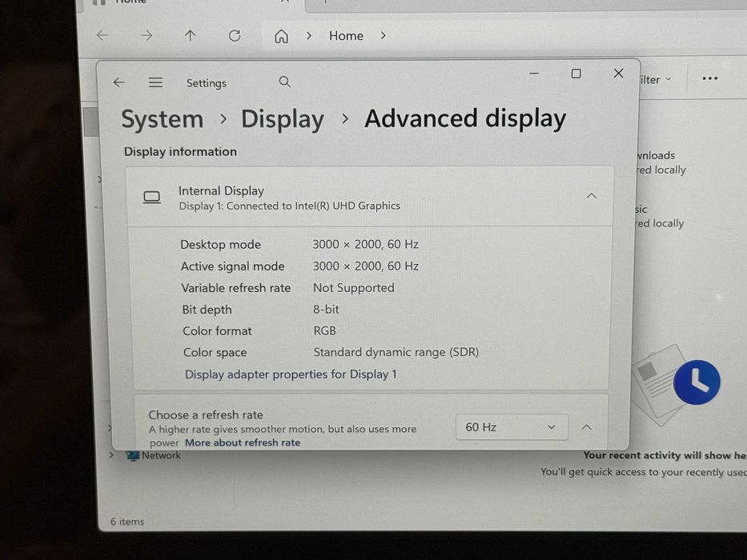Screen dimensions: 747x560
Task: Click Standard dynamic range (SDR) value
Action: (396, 352)
